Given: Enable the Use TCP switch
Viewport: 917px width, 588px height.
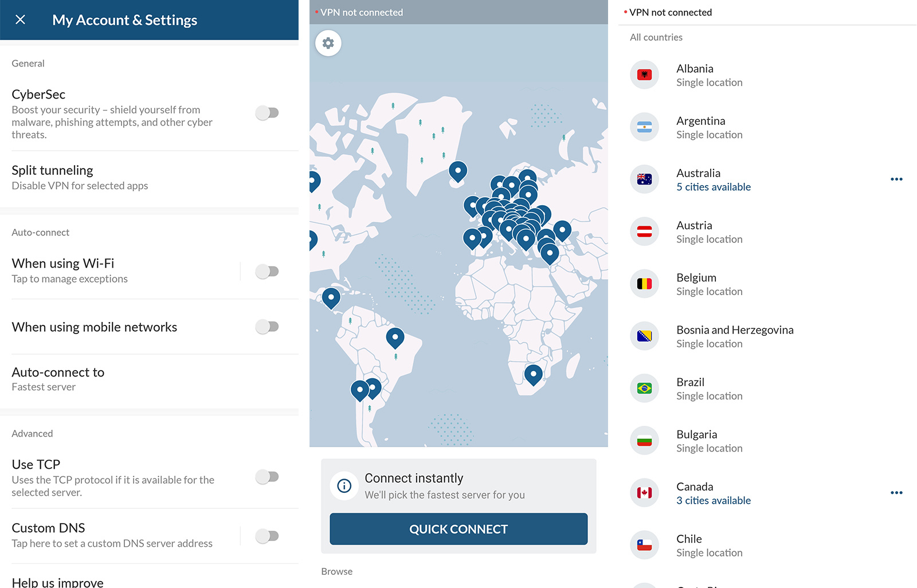Looking at the screenshot, I should coord(267,477).
